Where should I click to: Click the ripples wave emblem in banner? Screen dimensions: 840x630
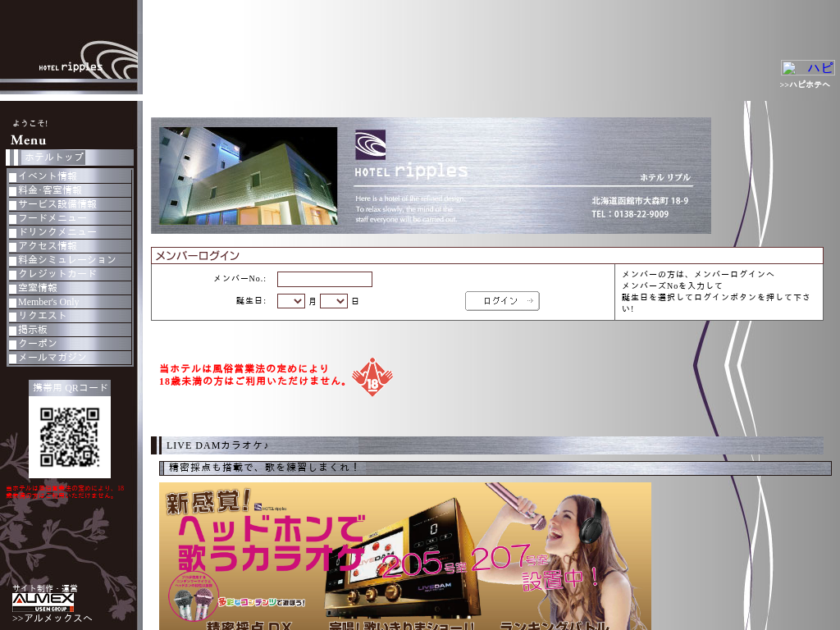point(370,144)
